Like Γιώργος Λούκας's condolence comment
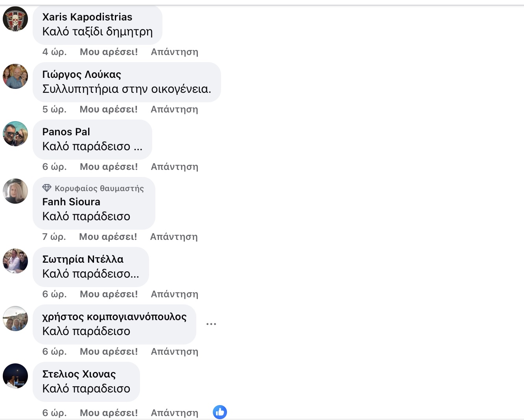 coord(109,109)
